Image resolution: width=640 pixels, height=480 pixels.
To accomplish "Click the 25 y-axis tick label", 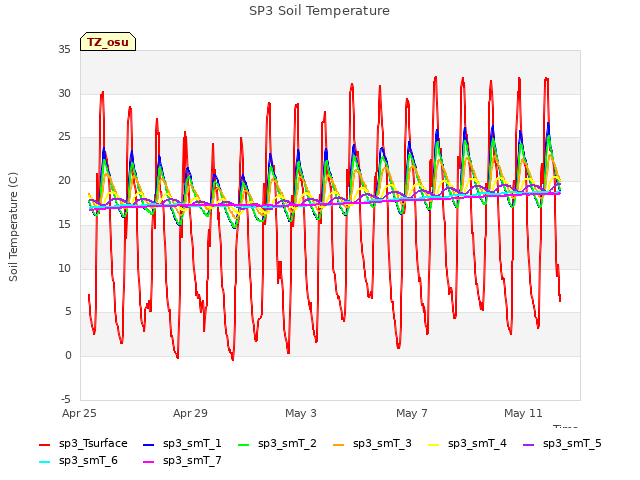I will click(64, 137).
